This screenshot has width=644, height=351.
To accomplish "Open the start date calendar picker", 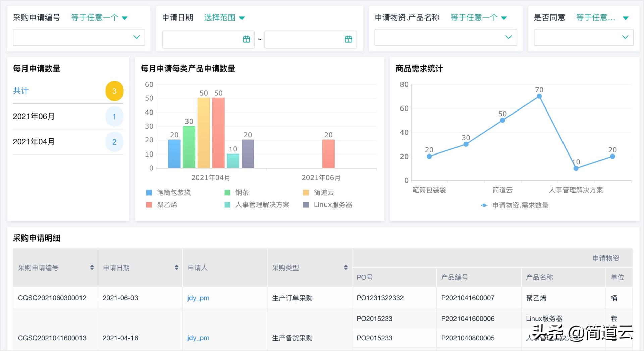I will point(246,39).
